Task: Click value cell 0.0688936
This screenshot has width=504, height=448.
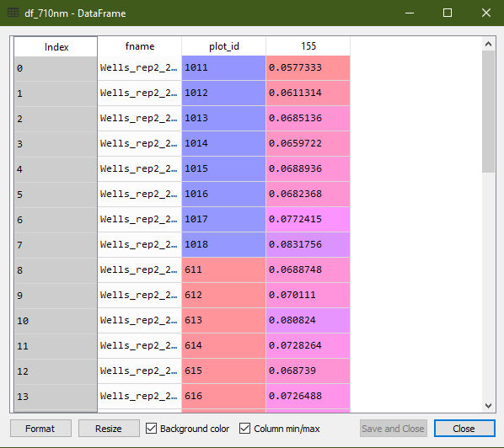Action: 308,169
